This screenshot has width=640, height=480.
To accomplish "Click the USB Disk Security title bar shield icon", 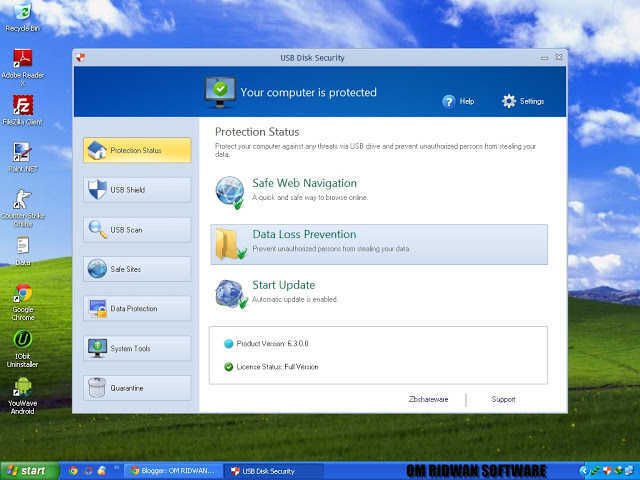I will tap(80, 58).
